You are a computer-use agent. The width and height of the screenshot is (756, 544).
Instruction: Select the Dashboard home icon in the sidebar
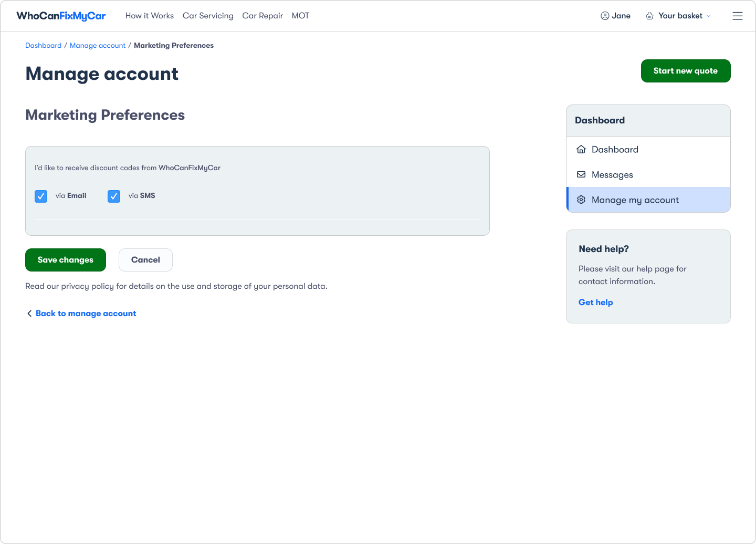pyautogui.click(x=581, y=149)
